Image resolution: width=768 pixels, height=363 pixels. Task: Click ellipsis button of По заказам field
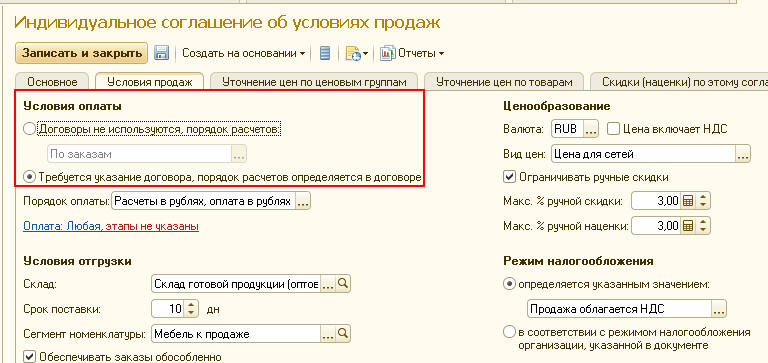239,154
